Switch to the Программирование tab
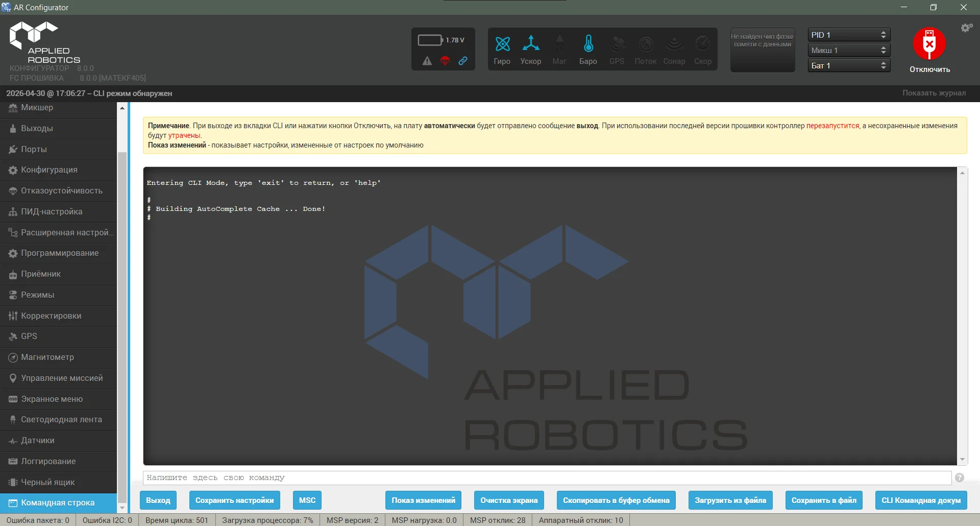This screenshot has height=526, width=980. (58, 253)
